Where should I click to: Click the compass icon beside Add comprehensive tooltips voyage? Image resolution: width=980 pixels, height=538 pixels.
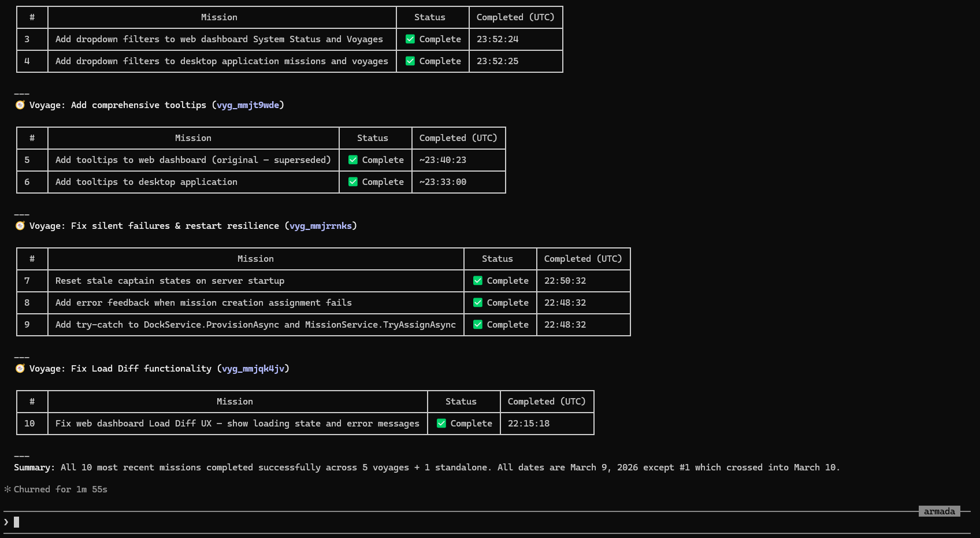click(x=20, y=105)
